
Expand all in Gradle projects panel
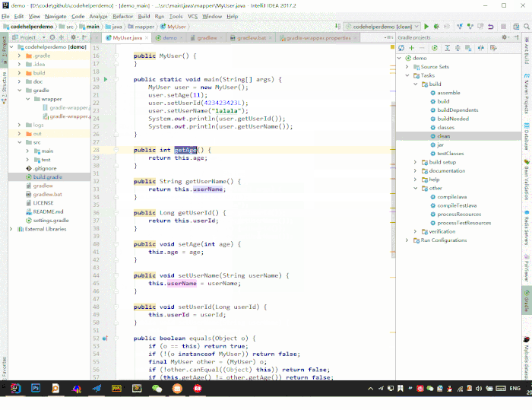[447, 47]
